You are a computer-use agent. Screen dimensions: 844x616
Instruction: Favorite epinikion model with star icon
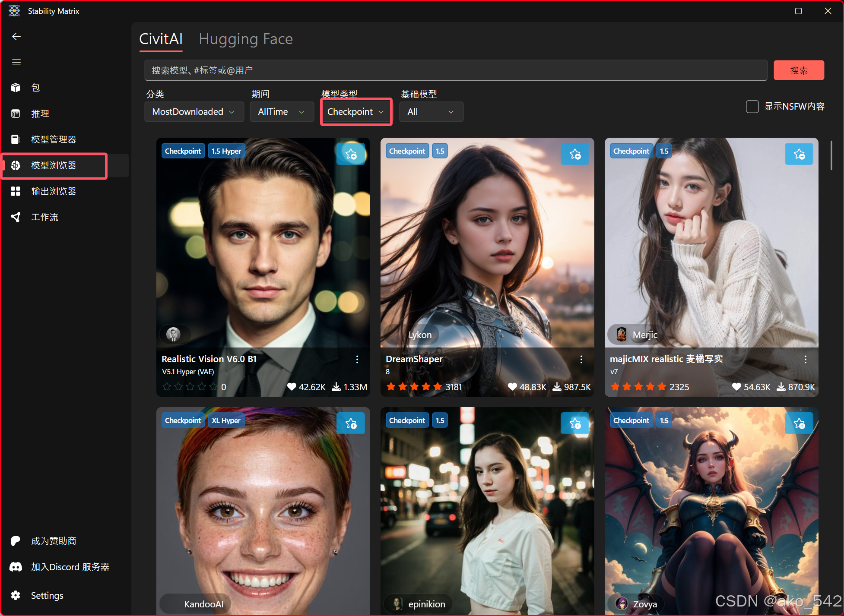point(575,423)
